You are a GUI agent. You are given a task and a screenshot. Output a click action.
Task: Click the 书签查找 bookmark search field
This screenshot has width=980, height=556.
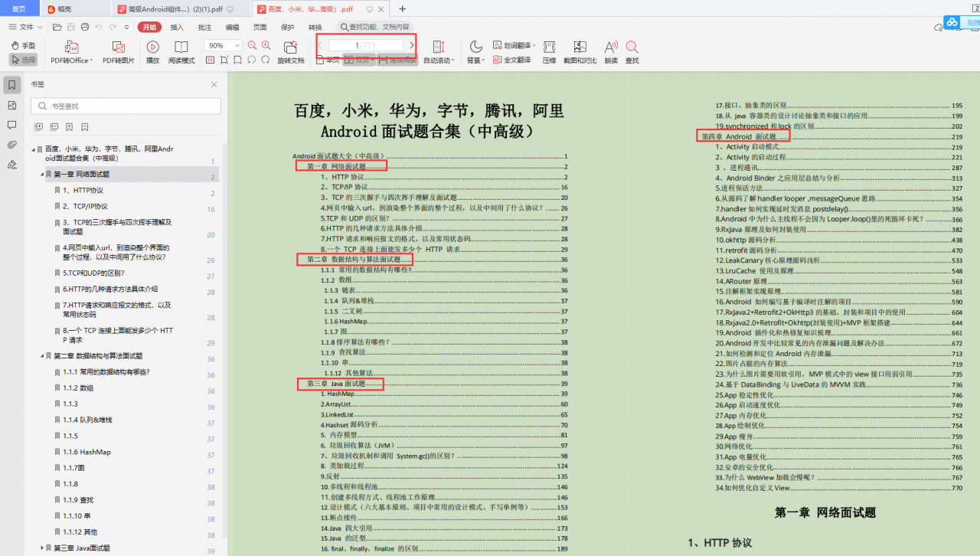(x=126, y=106)
